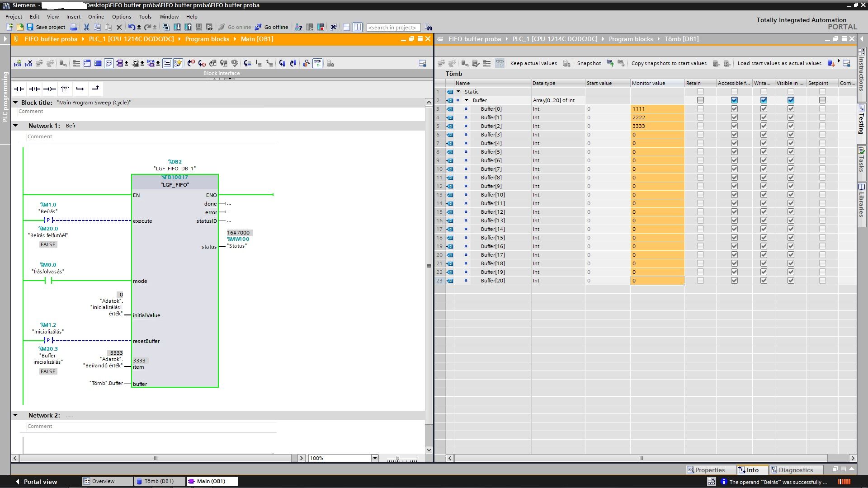Click the Go offline button
Screen dimensions: 868x488
[x=272, y=27]
